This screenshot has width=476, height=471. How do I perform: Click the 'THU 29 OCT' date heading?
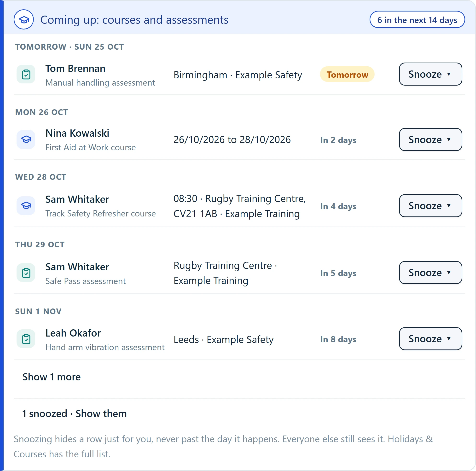point(40,245)
